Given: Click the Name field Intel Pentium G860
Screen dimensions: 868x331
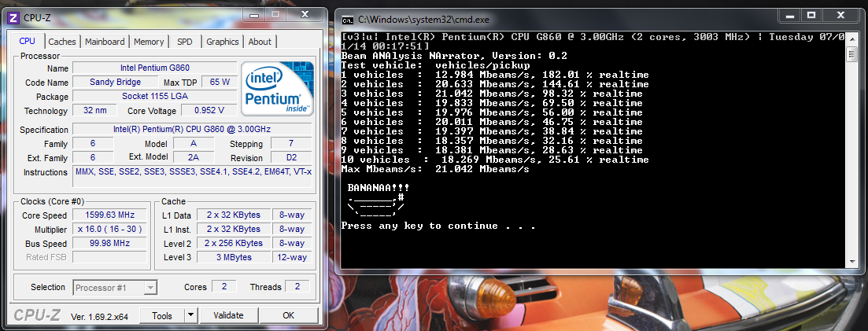Looking at the screenshot, I should (155, 68).
